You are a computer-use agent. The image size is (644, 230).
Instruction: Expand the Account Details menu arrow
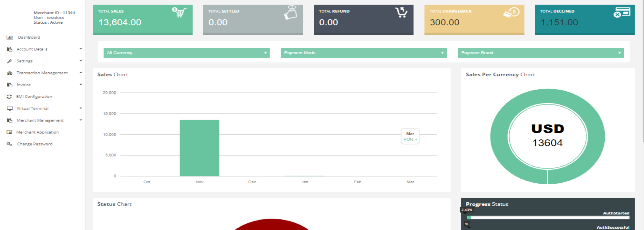(x=80, y=49)
